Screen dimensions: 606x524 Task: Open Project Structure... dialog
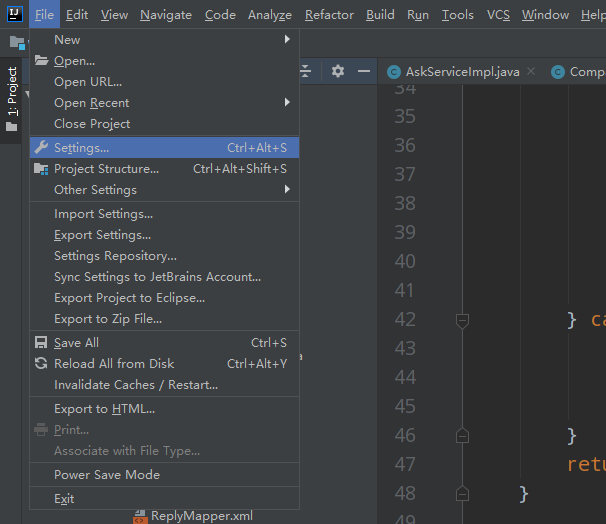click(x=164, y=168)
